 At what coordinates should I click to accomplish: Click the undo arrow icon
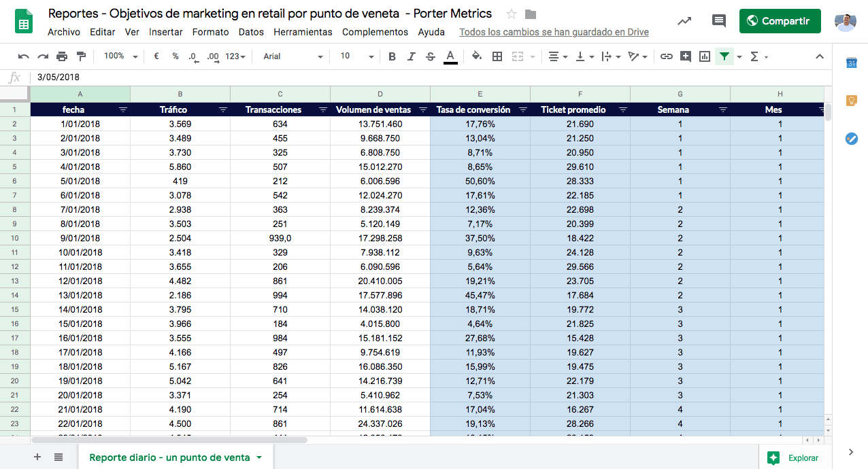[x=24, y=56]
